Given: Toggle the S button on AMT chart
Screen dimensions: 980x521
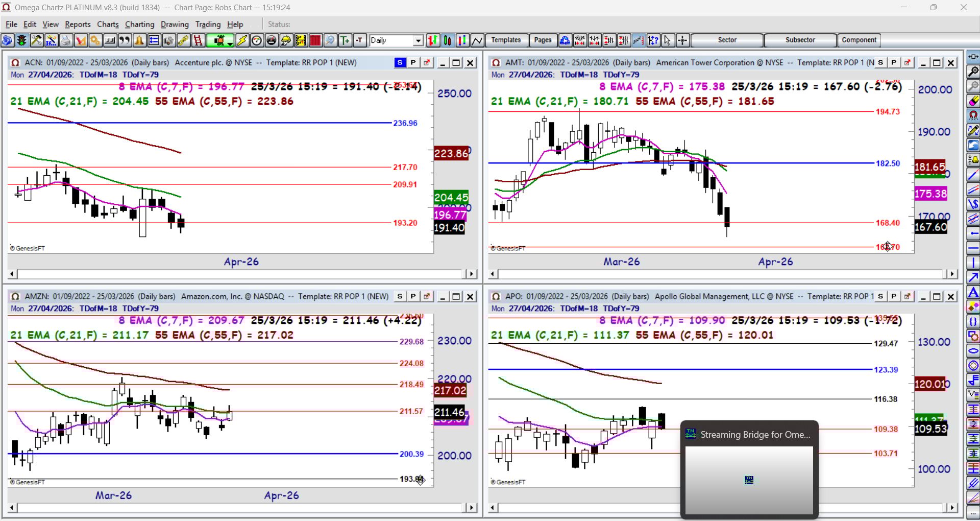Looking at the screenshot, I should (880, 62).
